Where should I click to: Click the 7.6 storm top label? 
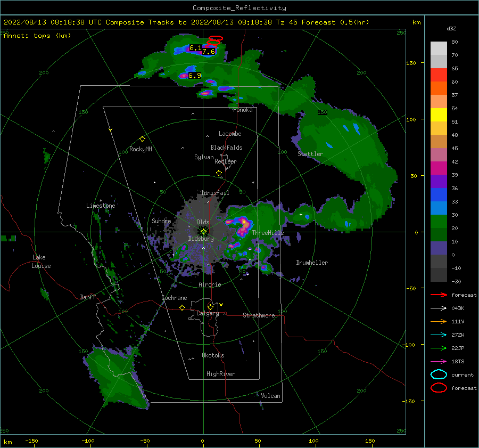pos(209,51)
